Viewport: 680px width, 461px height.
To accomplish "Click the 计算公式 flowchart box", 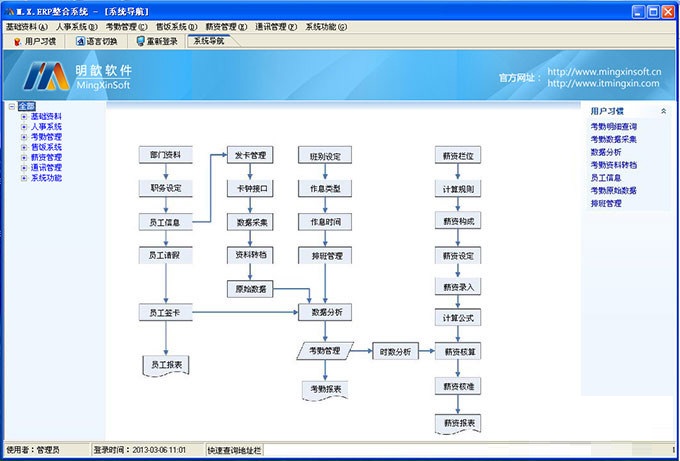I will click(x=458, y=317).
